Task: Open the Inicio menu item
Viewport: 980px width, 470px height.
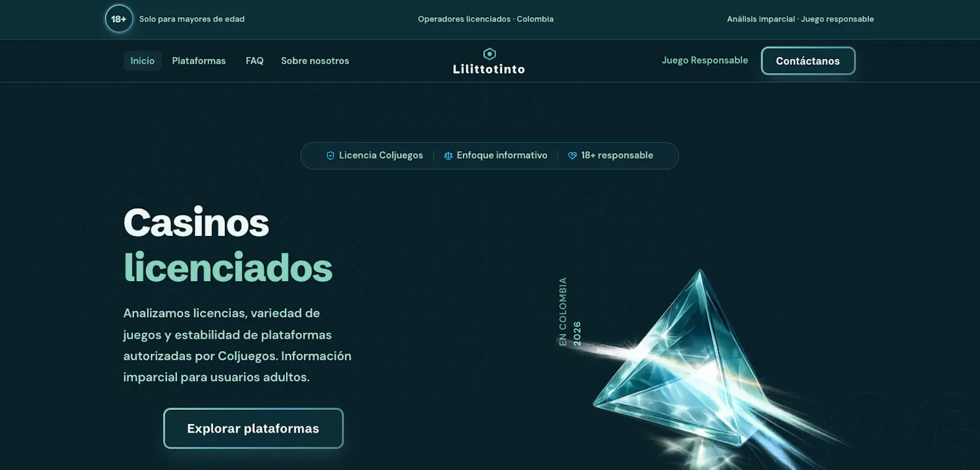Action: tap(142, 61)
